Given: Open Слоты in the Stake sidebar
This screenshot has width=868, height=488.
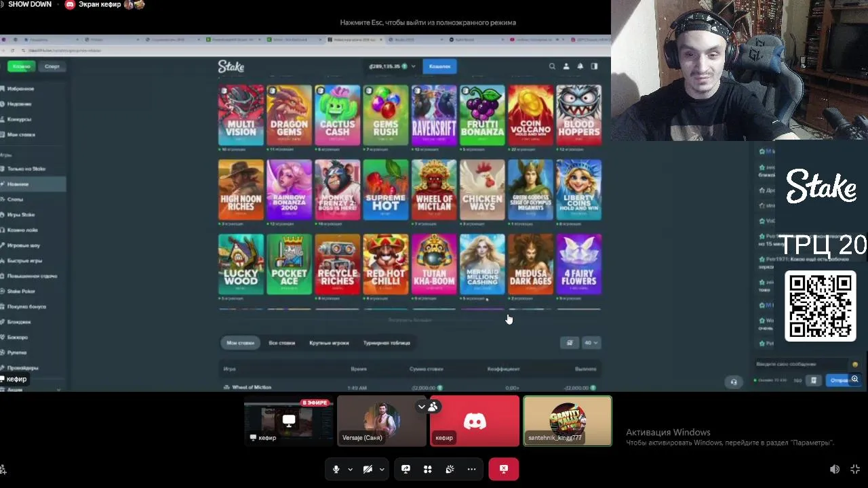Looking at the screenshot, I should (15, 199).
